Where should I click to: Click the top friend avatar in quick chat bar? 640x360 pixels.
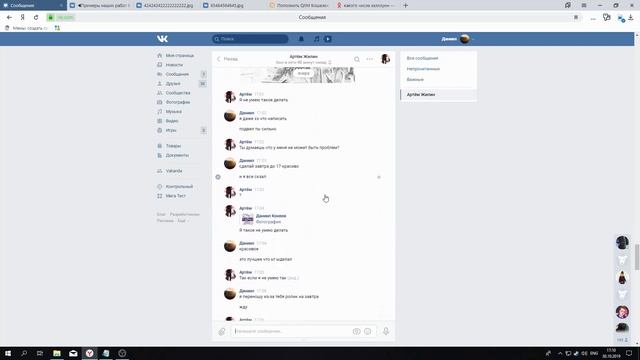tap(622, 242)
